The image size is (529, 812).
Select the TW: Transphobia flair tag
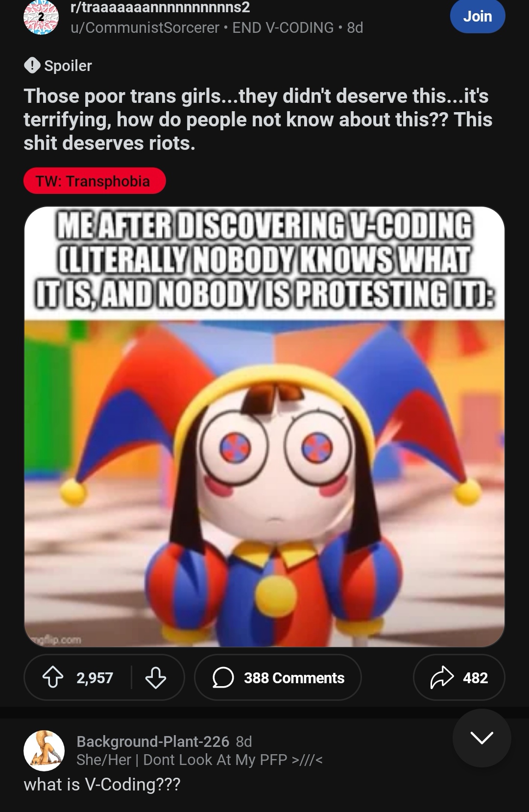pos(95,181)
